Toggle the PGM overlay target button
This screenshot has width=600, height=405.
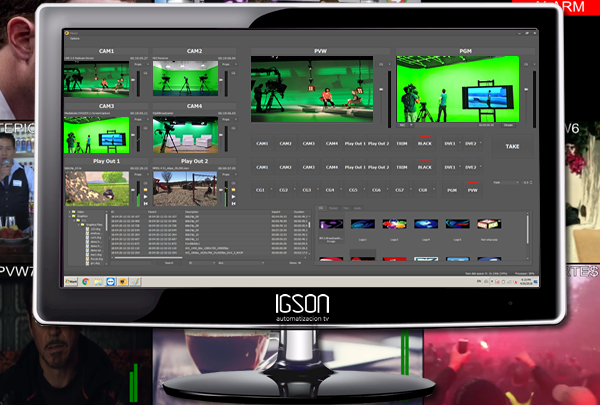coord(452,190)
